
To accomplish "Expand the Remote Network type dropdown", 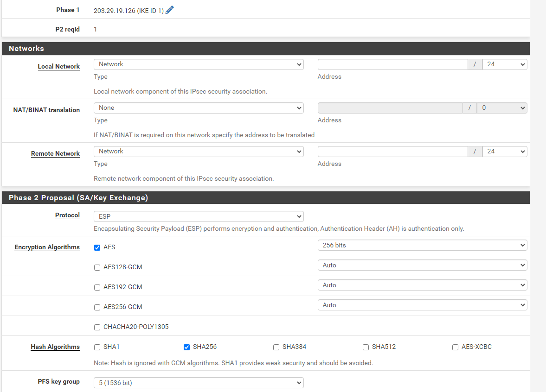I will click(199, 152).
